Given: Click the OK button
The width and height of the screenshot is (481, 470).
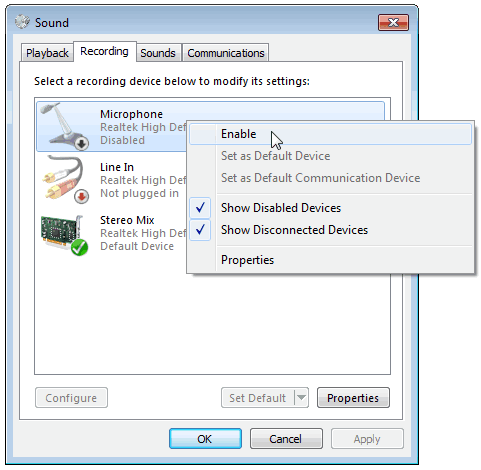Looking at the screenshot, I should pos(205,439).
